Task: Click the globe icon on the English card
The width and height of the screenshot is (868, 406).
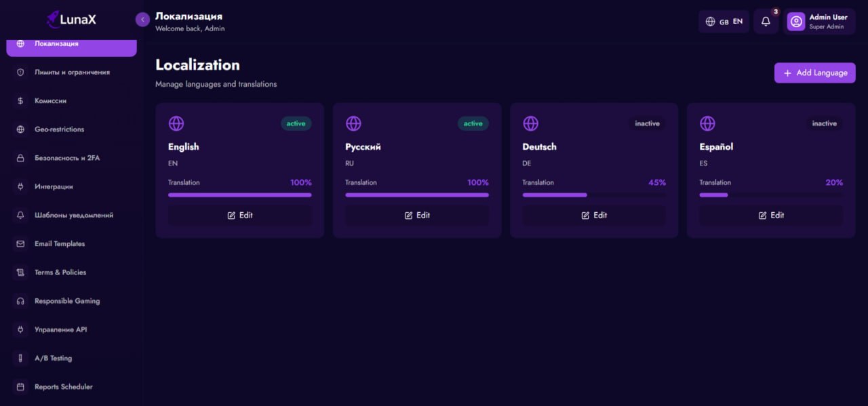Action: coord(176,123)
